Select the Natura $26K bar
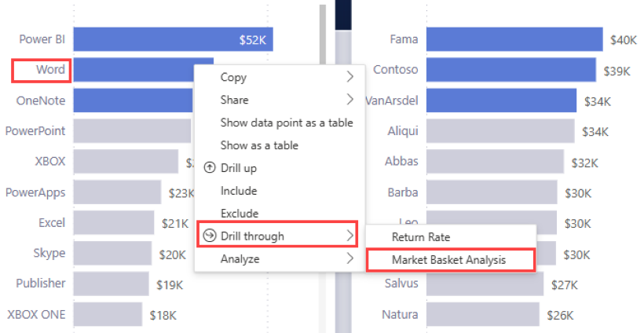This screenshot has height=333, width=644. tap(482, 314)
